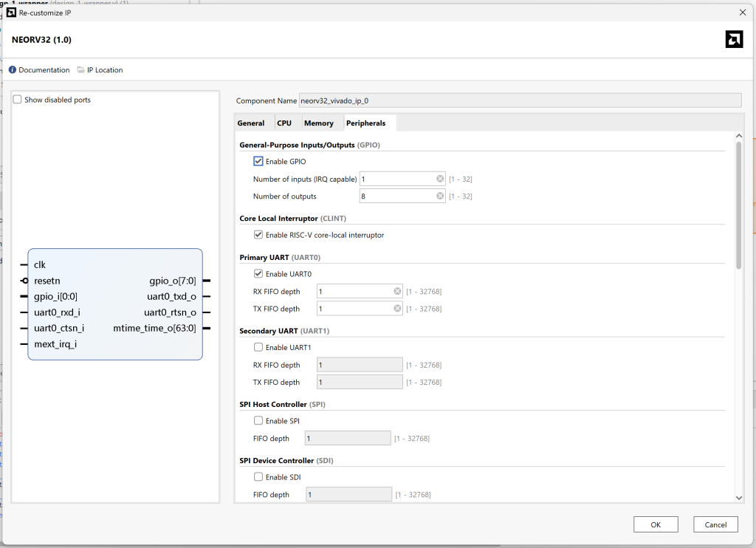The height and width of the screenshot is (548, 756).
Task: Switch to the CPU tab
Action: (284, 123)
